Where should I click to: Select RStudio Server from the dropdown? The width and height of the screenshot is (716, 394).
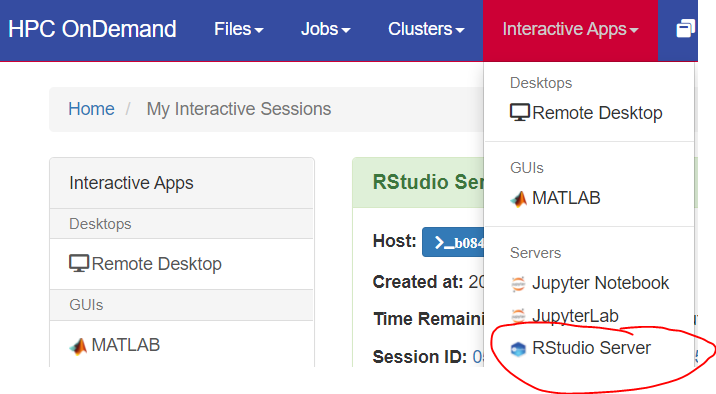(589, 348)
